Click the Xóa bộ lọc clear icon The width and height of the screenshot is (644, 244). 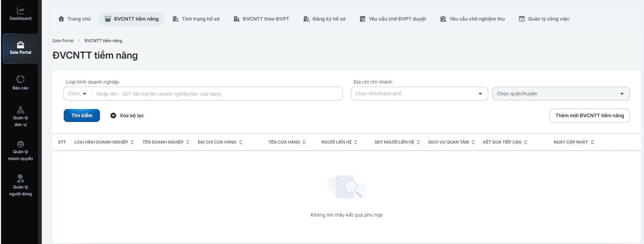point(113,115)
